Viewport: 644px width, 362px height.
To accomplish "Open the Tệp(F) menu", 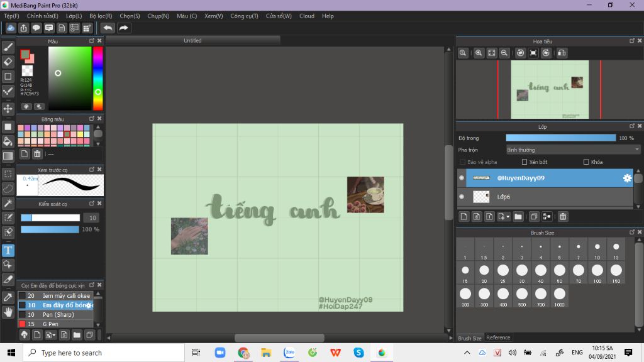I will [11, 16].
